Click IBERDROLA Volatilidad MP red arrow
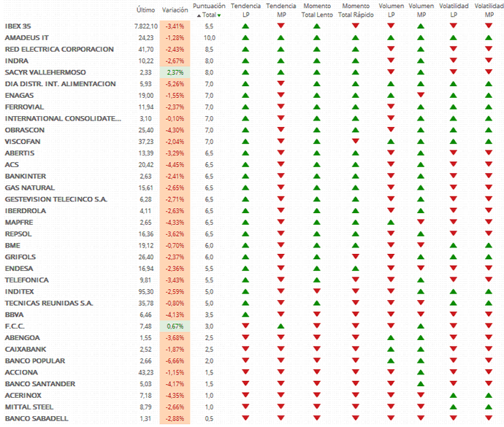504x427 pixels. point(489,211)
